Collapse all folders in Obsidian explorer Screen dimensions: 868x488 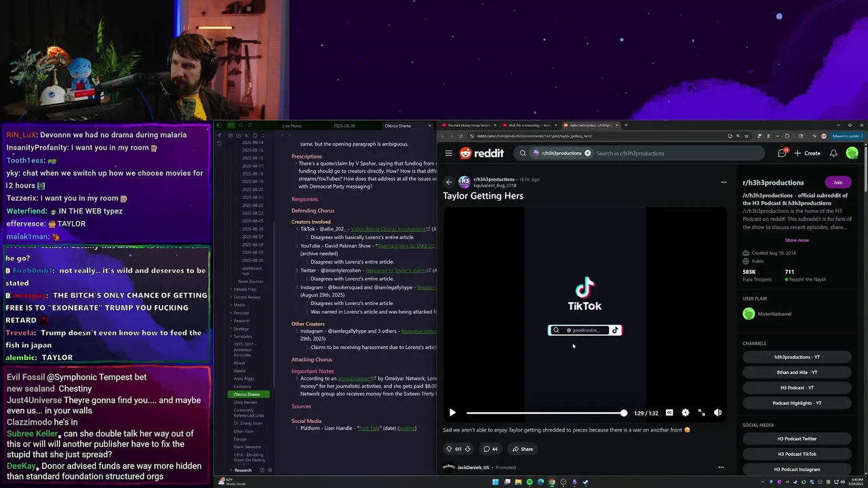tap(263, 136)
